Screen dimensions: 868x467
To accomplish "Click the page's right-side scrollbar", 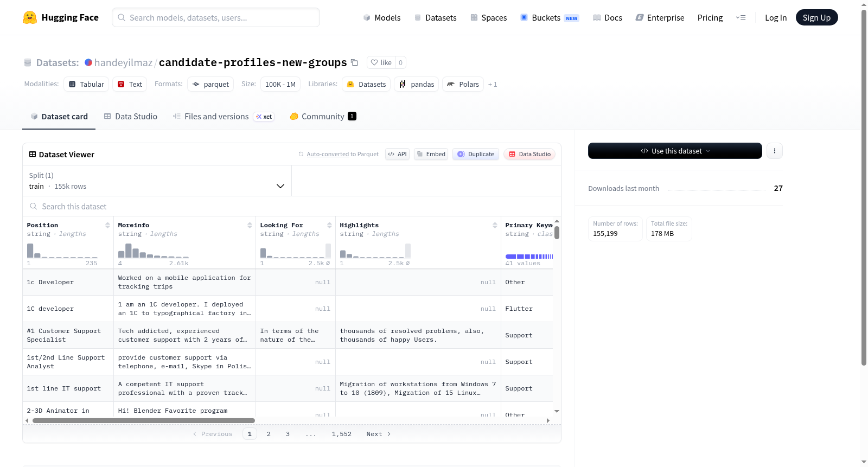I will coord(864,187).
